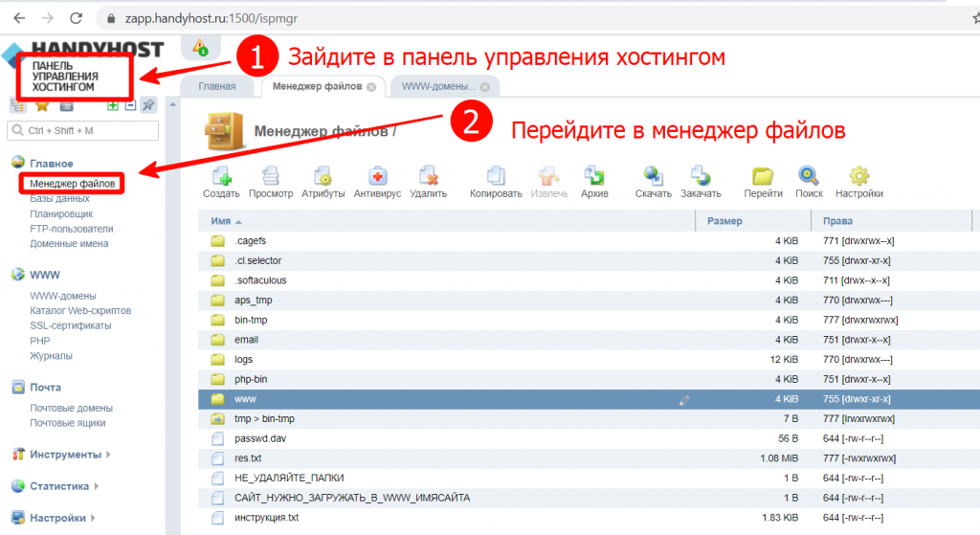Expand the Инструменты sidebar section
Image resolution: width=980 pixels, height=535 pixels.
tap(65, 455)
